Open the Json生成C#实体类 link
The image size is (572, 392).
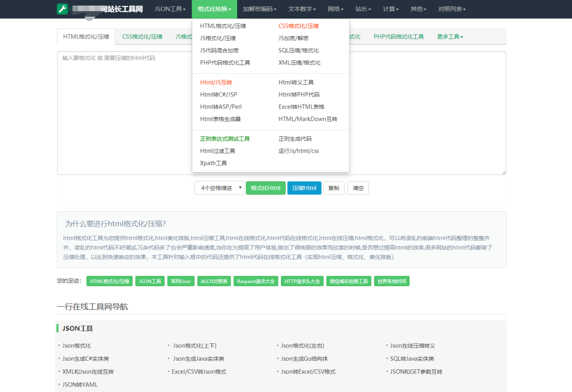[x=86, y=359]
